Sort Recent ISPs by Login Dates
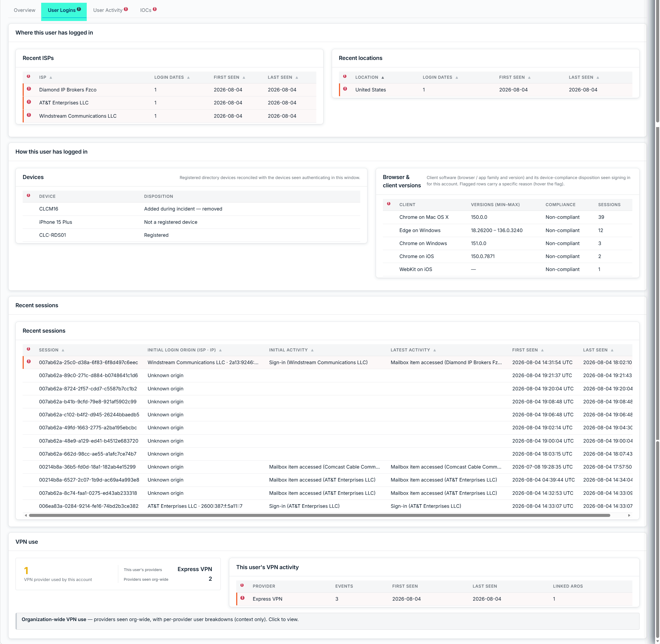Viewport: 660px width, 644px height. [172, 77]
